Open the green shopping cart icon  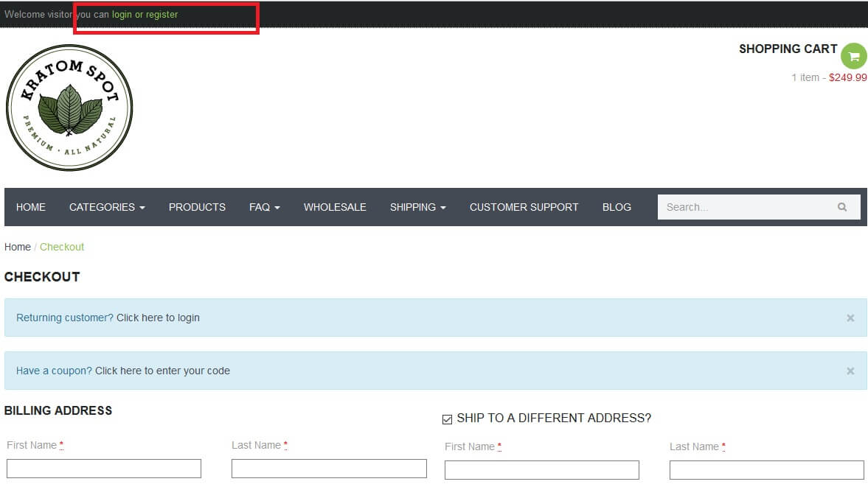[x=853, y=56]
